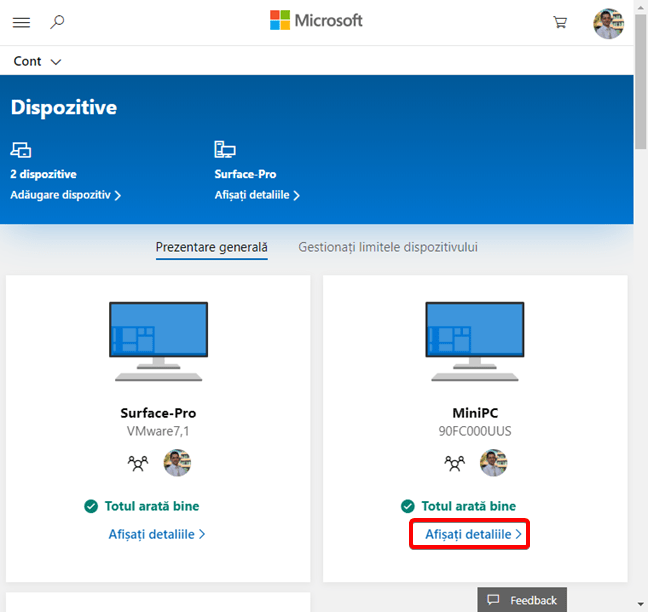Screen dimensions: 648x612
Task: Click family group icon on MiniPC card
Action: (454, 463)
